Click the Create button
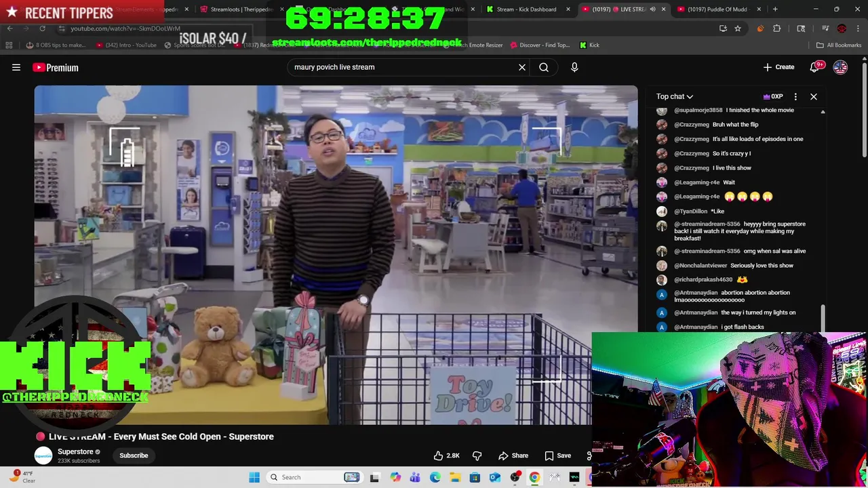This screenshot has height=488, width=868. [x=778, y=67]
